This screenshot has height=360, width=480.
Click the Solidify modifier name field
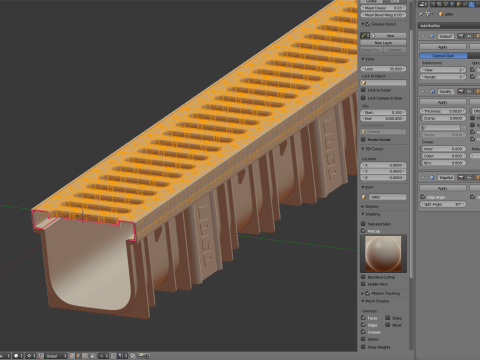[x=446, y=91]
